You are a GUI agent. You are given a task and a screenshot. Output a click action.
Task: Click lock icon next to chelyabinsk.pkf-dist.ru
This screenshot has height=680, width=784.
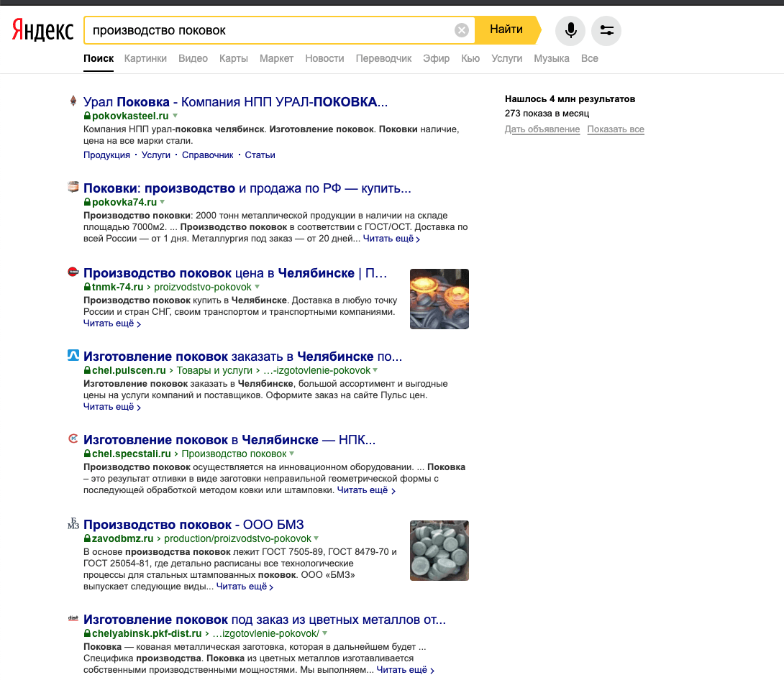87,633
